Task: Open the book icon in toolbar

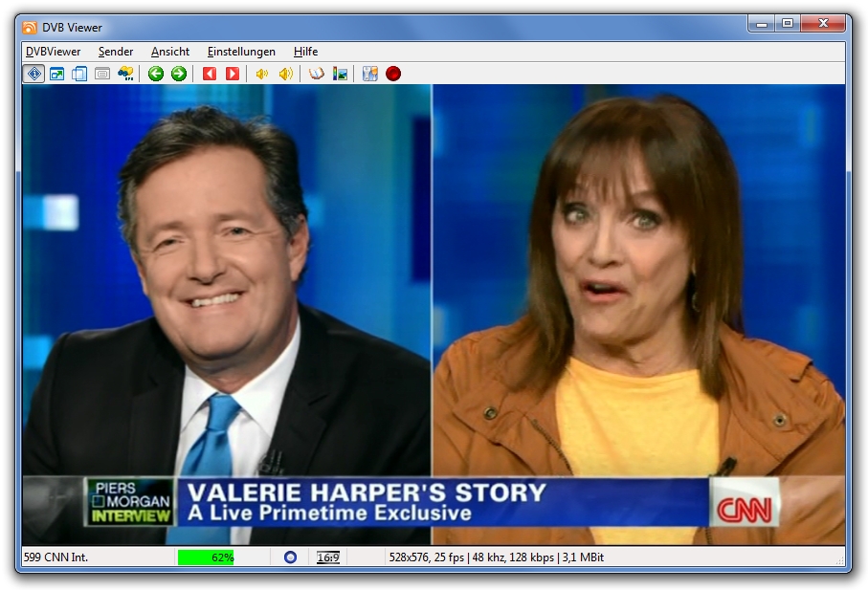Action: click(316, 74)
